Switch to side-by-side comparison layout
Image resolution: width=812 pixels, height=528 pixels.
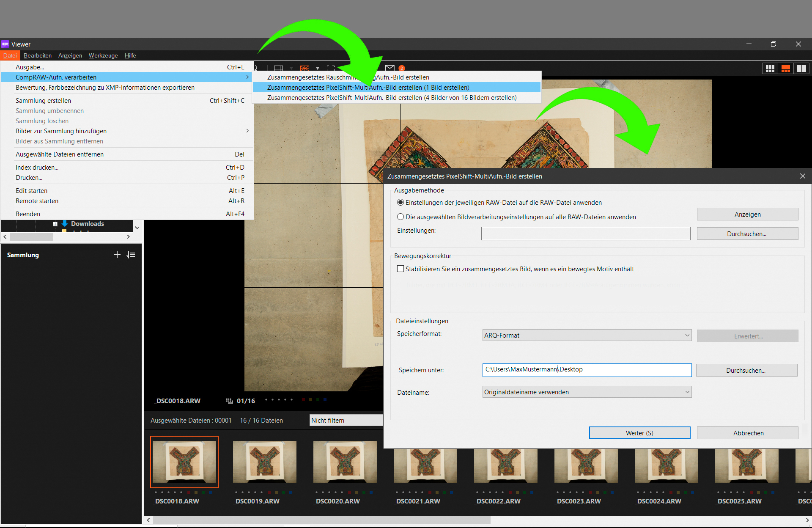pyautogui.click(x=801, y=68)
